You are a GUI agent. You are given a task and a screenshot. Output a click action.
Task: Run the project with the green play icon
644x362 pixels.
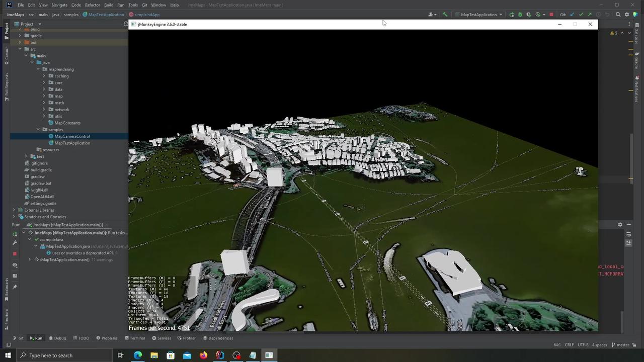pyautogui.click(x=512, y=15)
